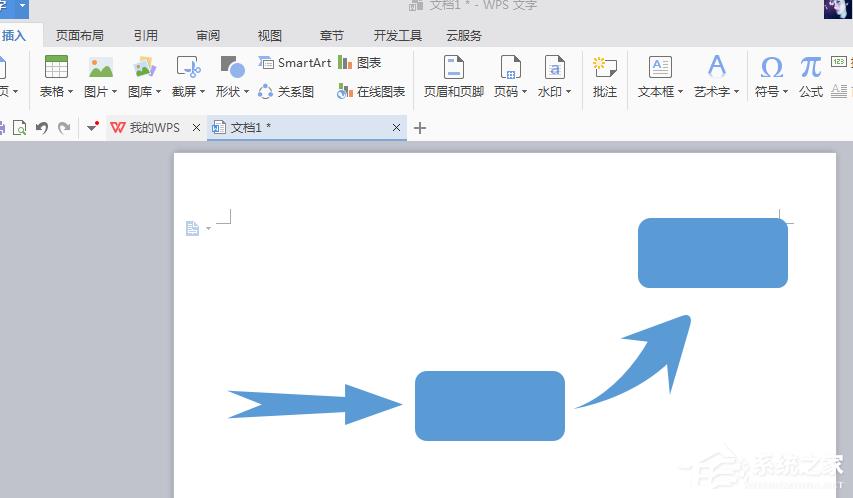Click the 截屏 screenshot icon

pos(188,67)
